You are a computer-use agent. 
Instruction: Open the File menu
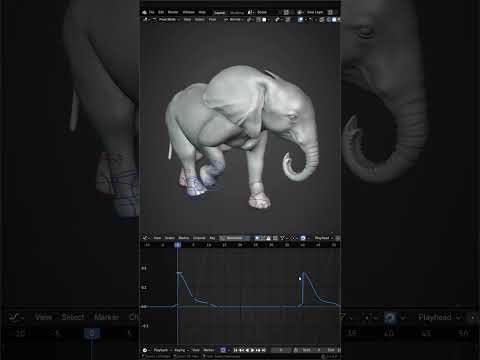151,12
